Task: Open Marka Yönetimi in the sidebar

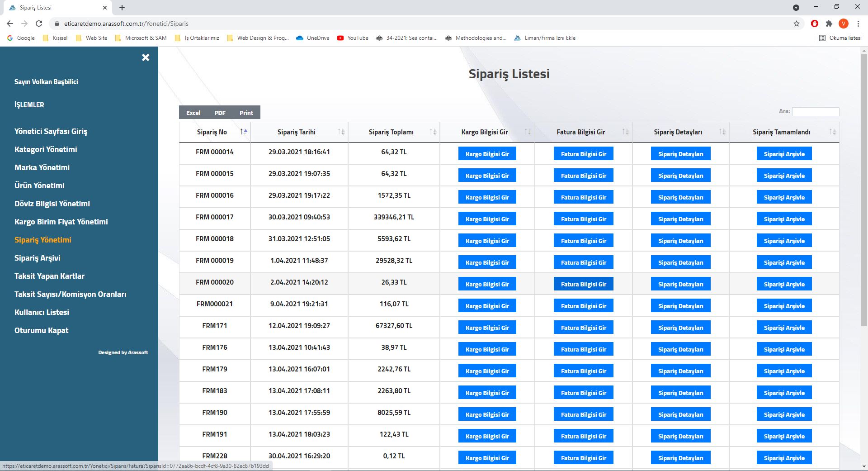Action: coord(42,167)
